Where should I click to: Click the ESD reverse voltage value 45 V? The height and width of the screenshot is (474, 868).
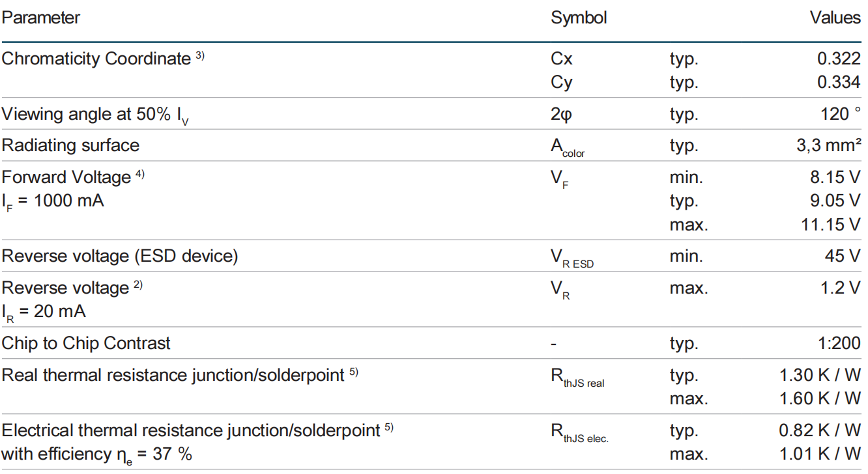click(x=842, y=256)
